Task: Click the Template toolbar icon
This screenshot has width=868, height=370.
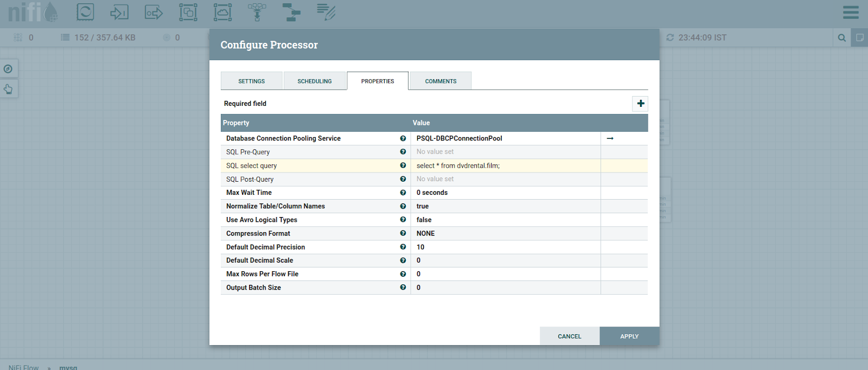Action: pyautogui.click(x=291, y=12)
